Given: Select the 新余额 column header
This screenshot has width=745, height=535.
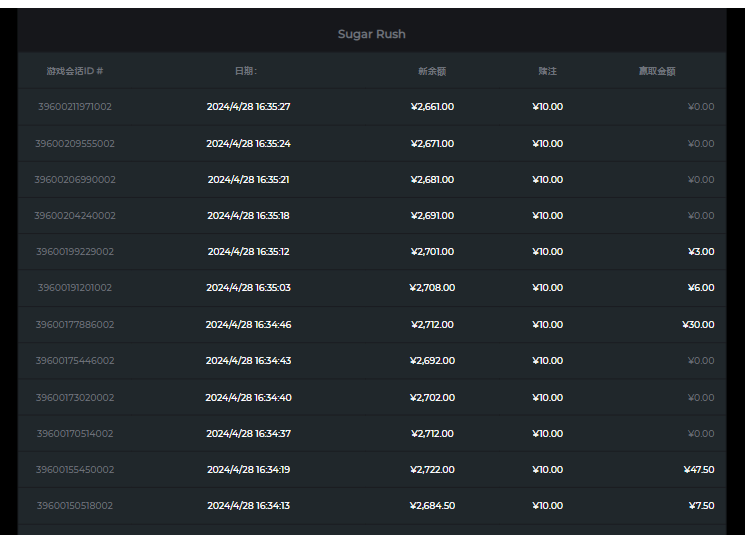Looking at the screenshot, I should coord(432,71).
